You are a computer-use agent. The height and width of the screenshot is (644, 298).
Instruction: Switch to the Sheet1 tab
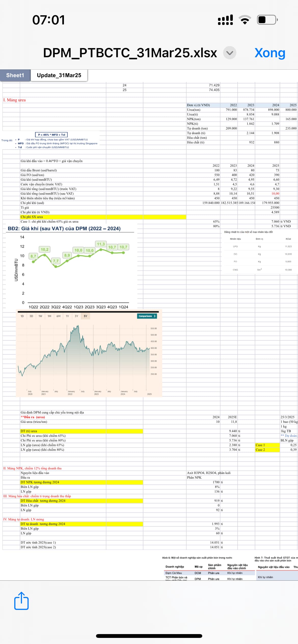point(15,75)
